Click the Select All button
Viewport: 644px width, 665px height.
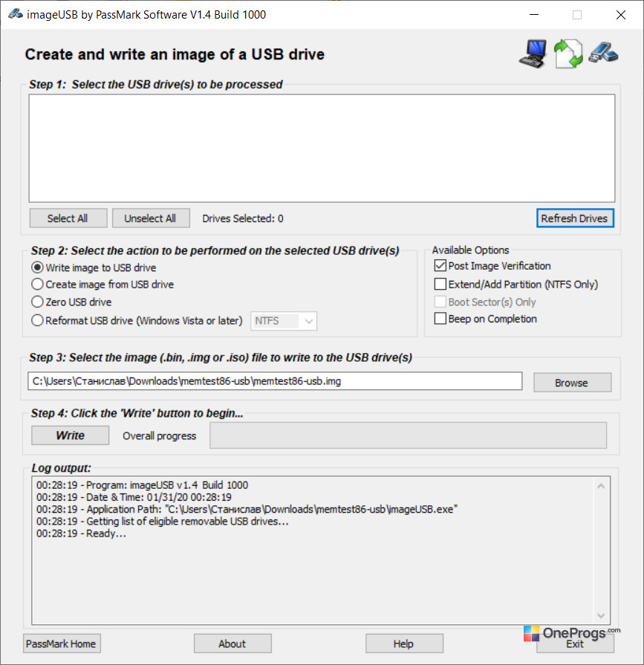(x=68, y=218)
